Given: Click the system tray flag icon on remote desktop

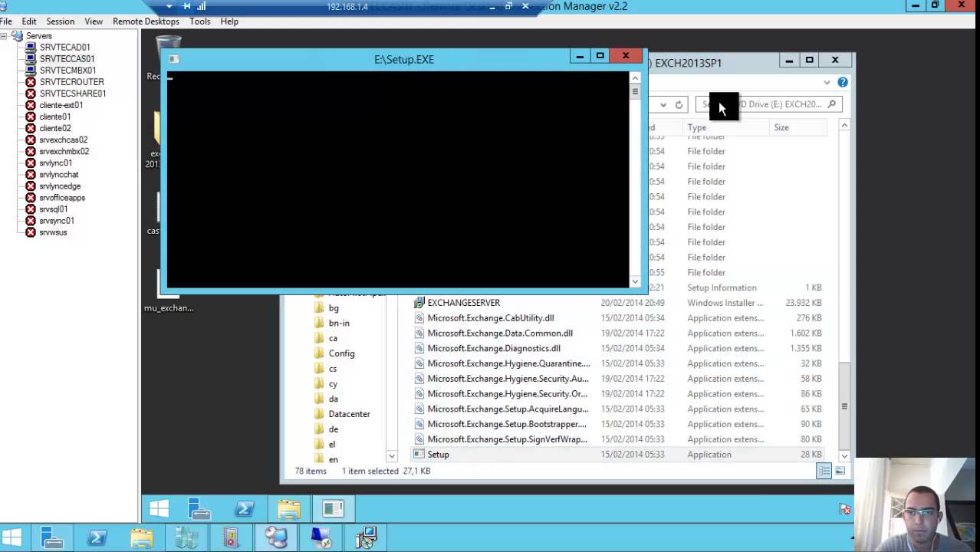Looking at the screenshot, I should pyautogui.click(x=845, y=509).
